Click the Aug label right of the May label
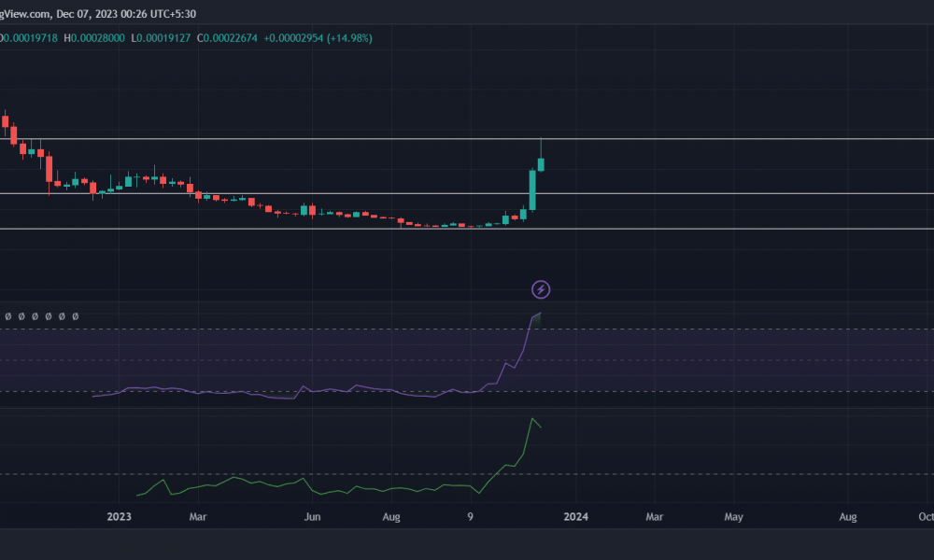Image resolution: width=934 pixels, height=560 pixels. [848, 516]
